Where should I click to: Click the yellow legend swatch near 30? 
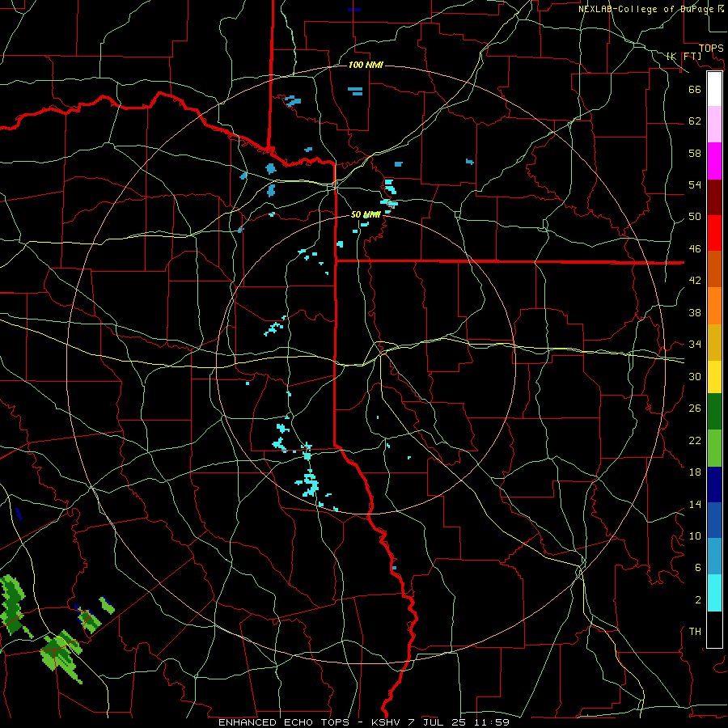pos(714,377)
